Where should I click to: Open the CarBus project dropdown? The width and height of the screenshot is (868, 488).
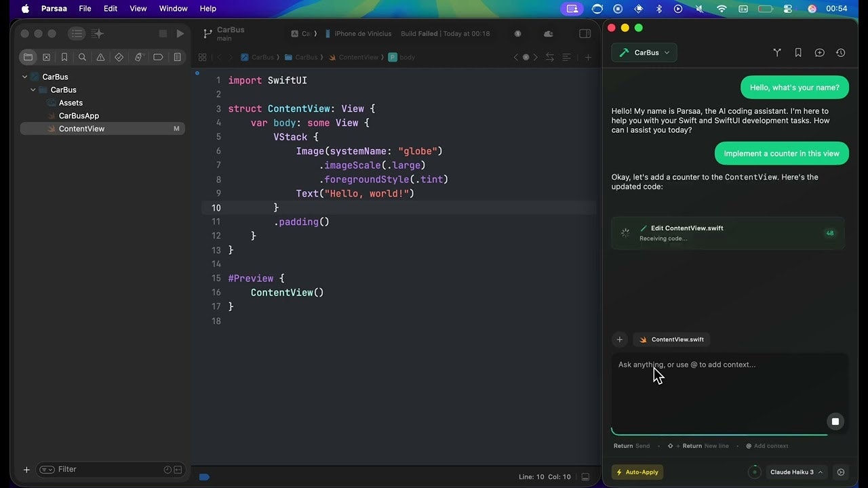coord(644,52)
